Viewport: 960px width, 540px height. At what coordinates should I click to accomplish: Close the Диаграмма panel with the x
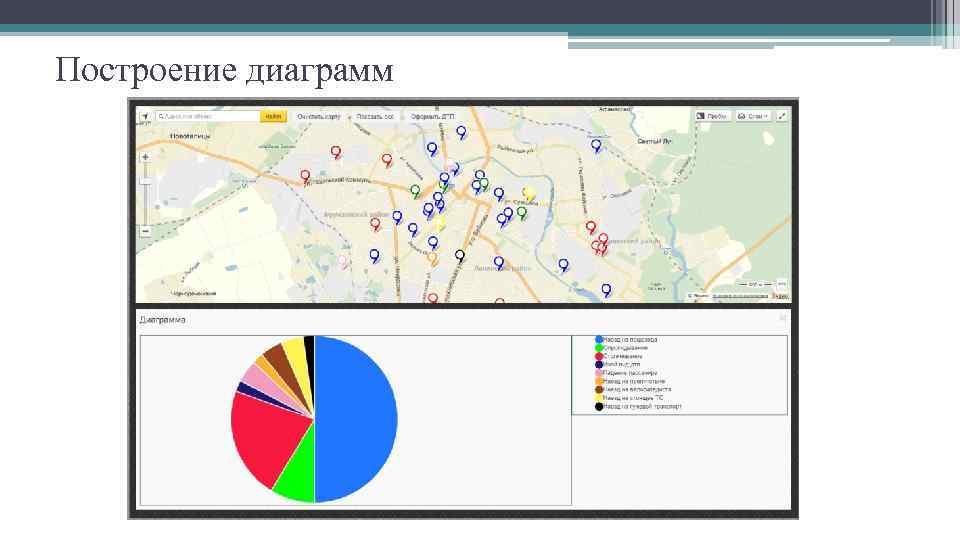pos(782,318)
